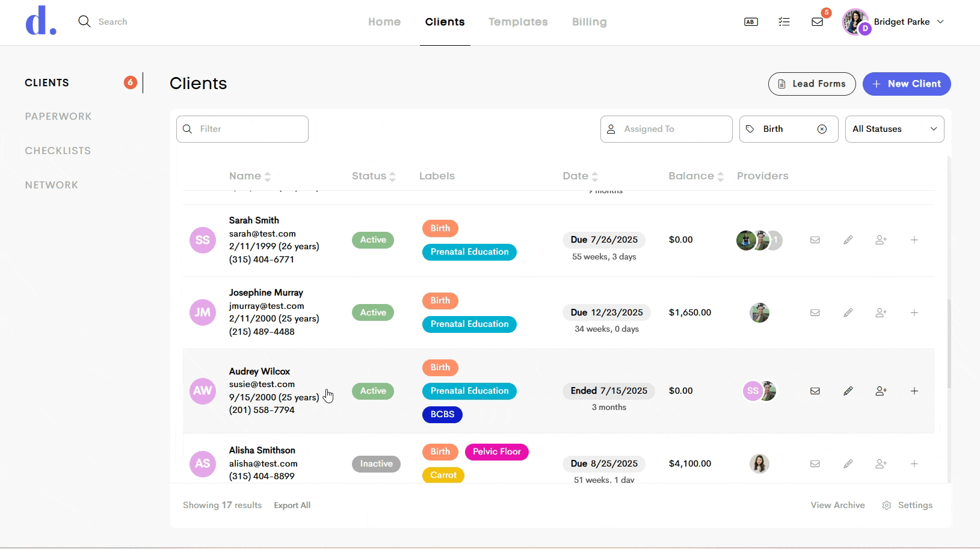Viewport: 980px width, 549px height.
Task: Click the AW avatar for Audrey Wilcox
Action: pyautogui.click(x=203, y=391)
